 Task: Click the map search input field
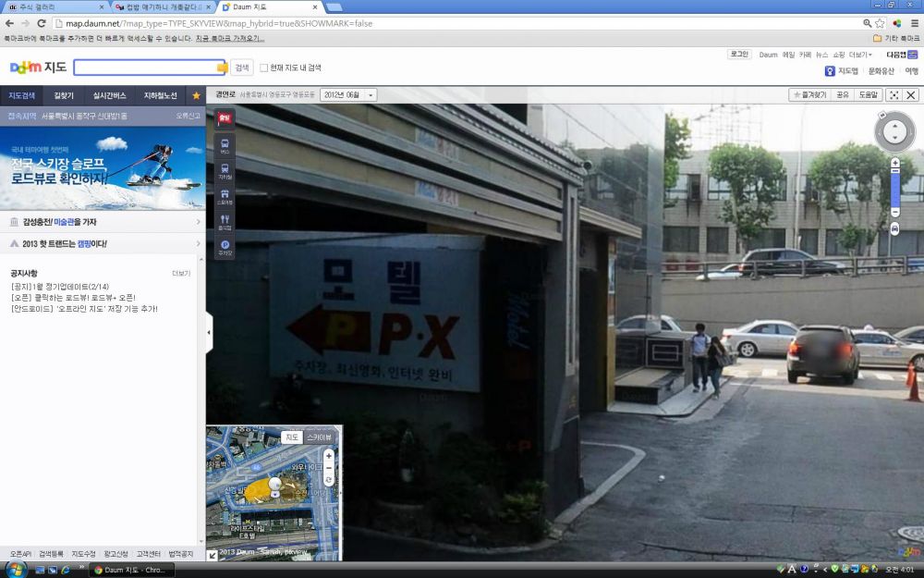pos(151,68)
